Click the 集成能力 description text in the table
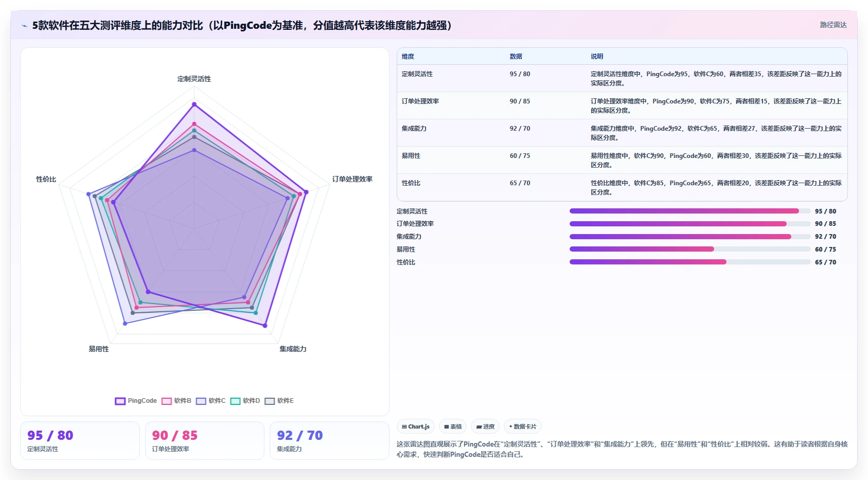Screen dimensions: 868x480 point(716,133)
